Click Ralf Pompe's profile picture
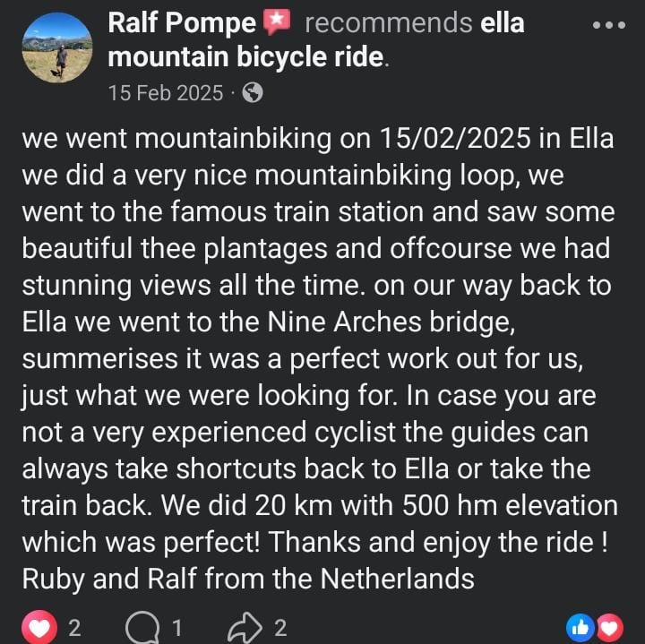This screenshot has height=644, width=645. [56, 47]
